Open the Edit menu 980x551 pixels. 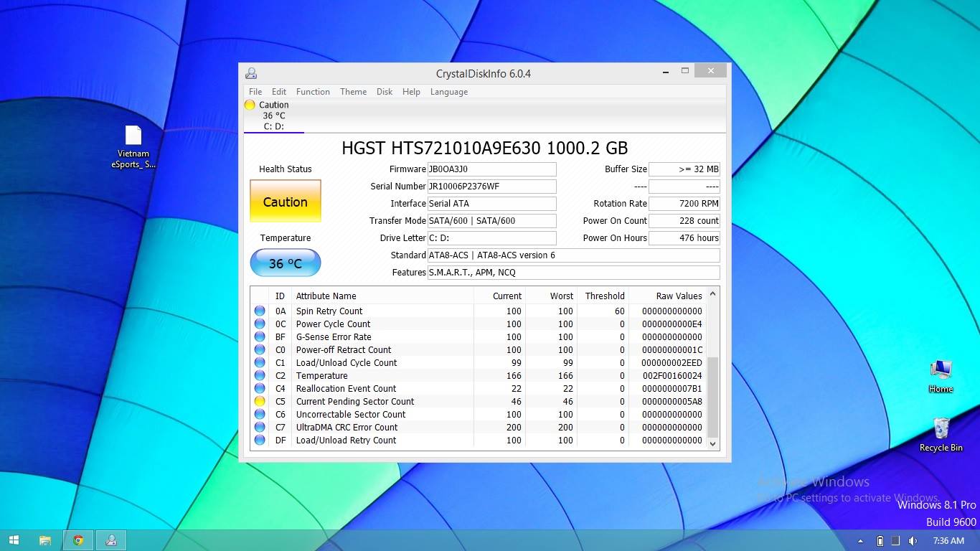coord(279,92)
